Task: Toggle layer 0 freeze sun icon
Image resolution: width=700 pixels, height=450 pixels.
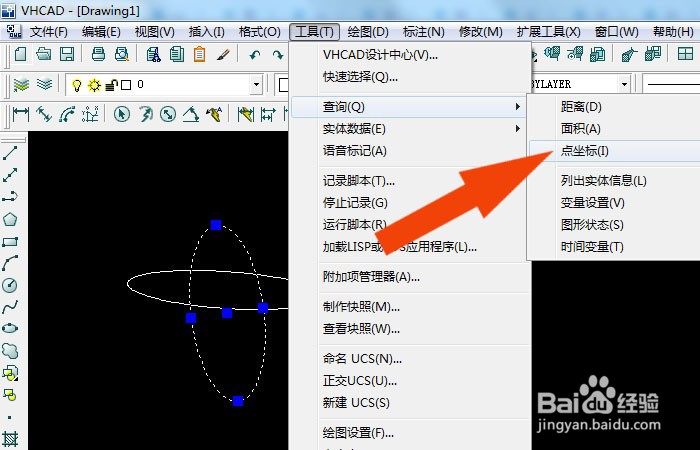Action: (x=94, y=85)
